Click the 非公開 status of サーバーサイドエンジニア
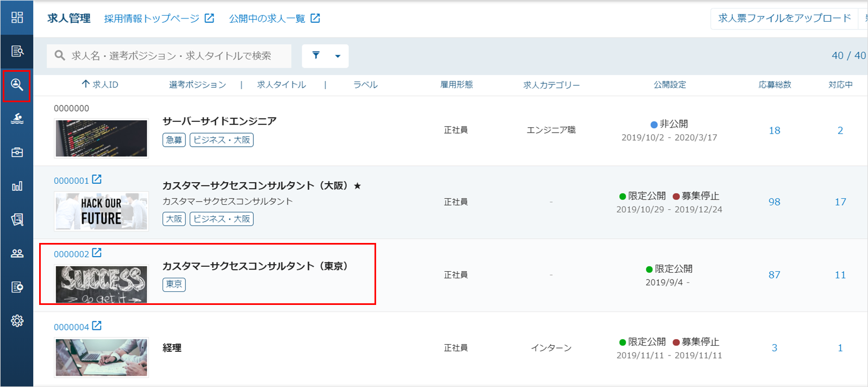This screenshot has width=868, height=387. pos(669,124)
